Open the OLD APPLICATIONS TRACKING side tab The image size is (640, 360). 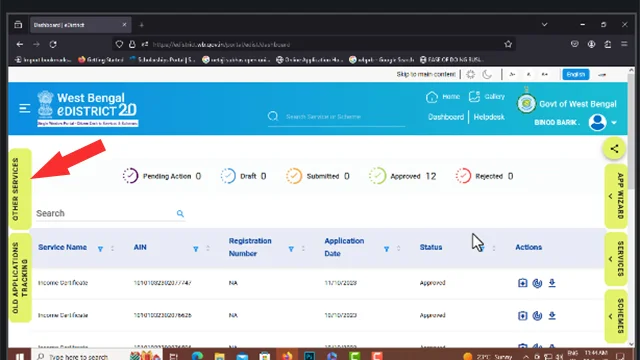pos(20,278)
